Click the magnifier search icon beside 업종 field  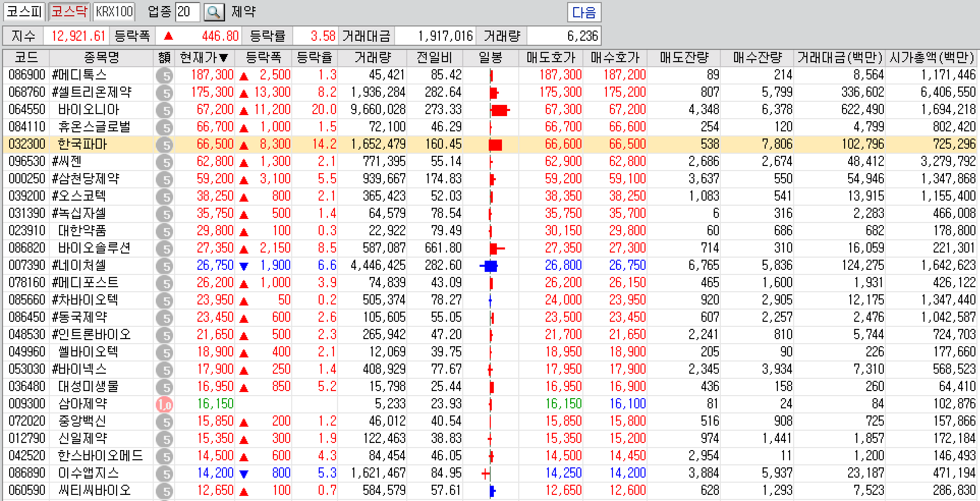(x=214, y=12)
